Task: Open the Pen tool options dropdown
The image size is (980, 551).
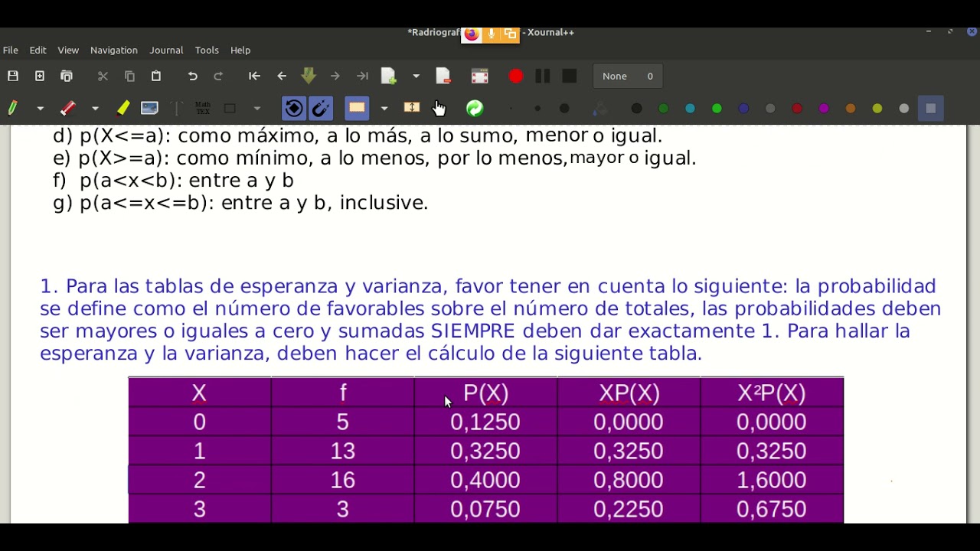Action: click(40, 108)
